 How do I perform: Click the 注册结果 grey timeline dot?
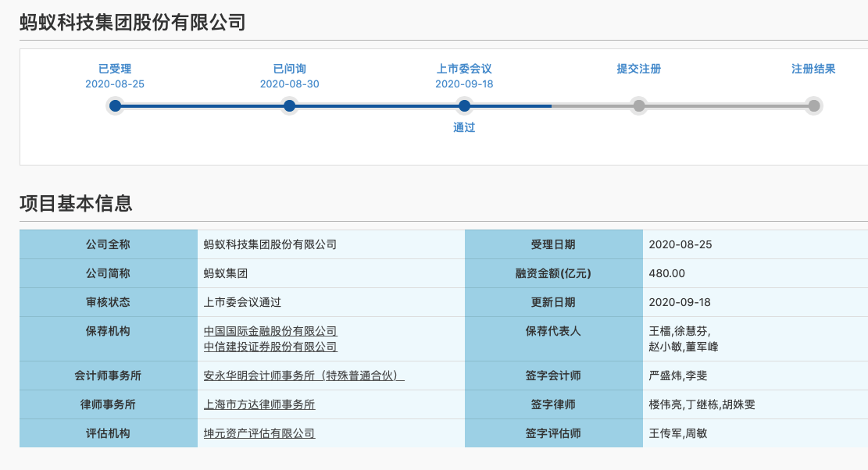click(813, 106)
